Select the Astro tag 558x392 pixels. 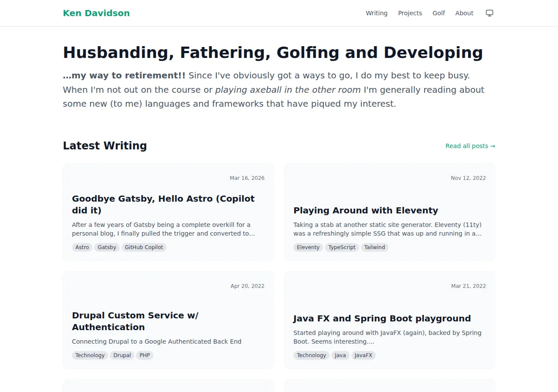tap(82, 247)
